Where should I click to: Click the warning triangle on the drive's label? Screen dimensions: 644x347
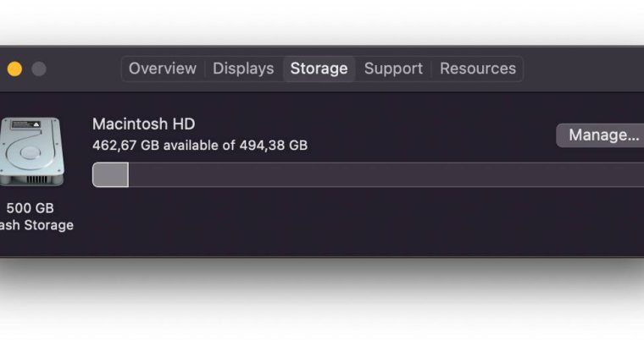pyautogui.click(x=36, y=124)
